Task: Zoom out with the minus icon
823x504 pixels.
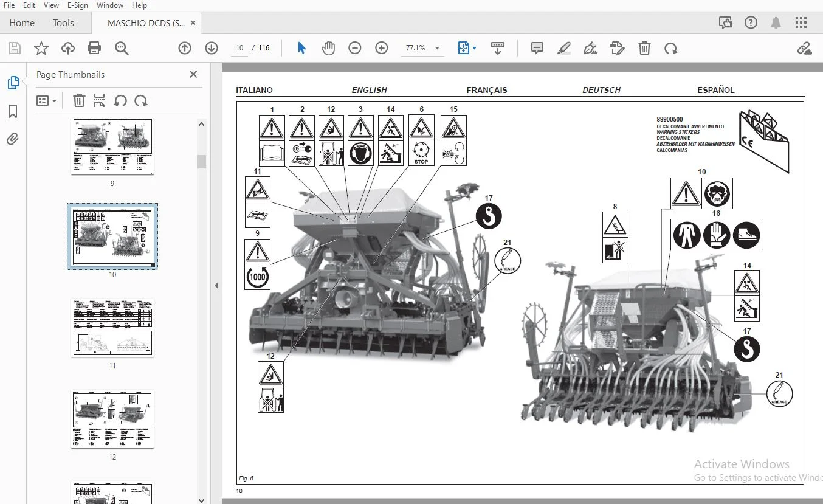Action: tap(355, 48)
